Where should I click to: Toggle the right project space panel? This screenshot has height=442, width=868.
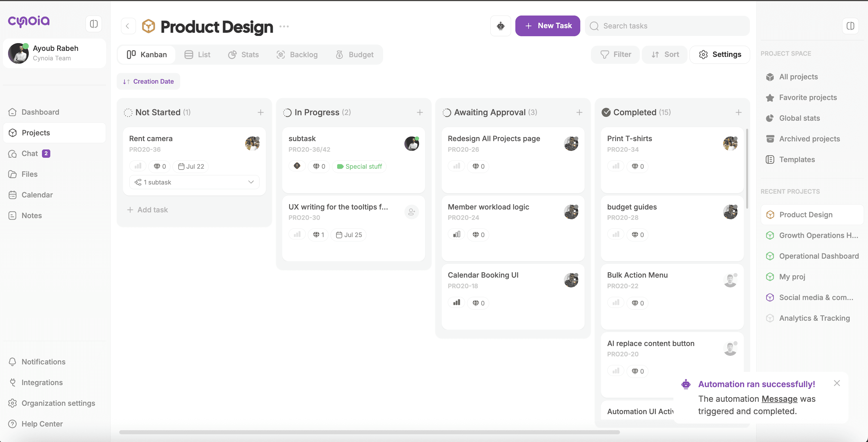coord(850,26)
